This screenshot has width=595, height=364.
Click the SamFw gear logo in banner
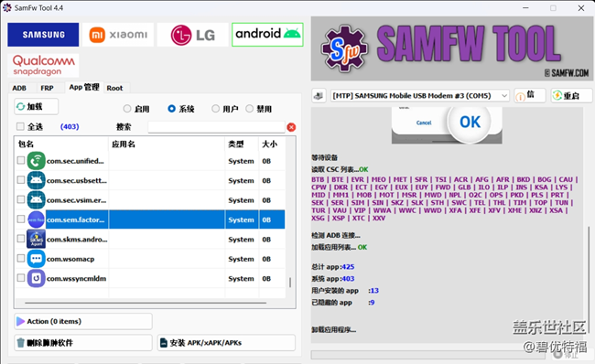[344, 48]
